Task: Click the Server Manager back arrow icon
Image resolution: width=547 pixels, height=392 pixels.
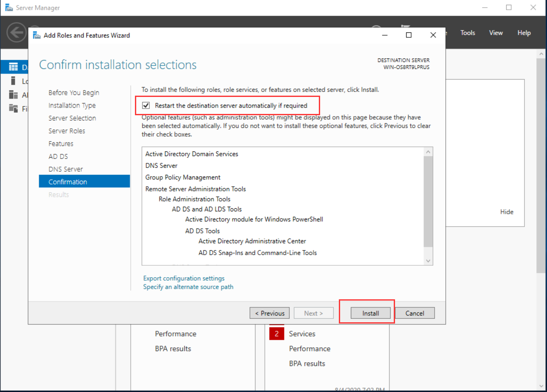Action: (17, 33)
